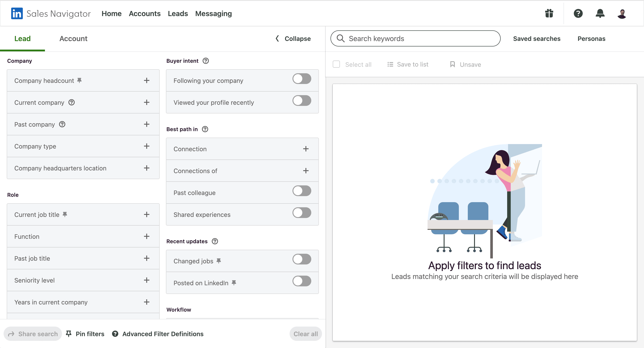
Task: Open Saved searches
Action: click(537, 38)
